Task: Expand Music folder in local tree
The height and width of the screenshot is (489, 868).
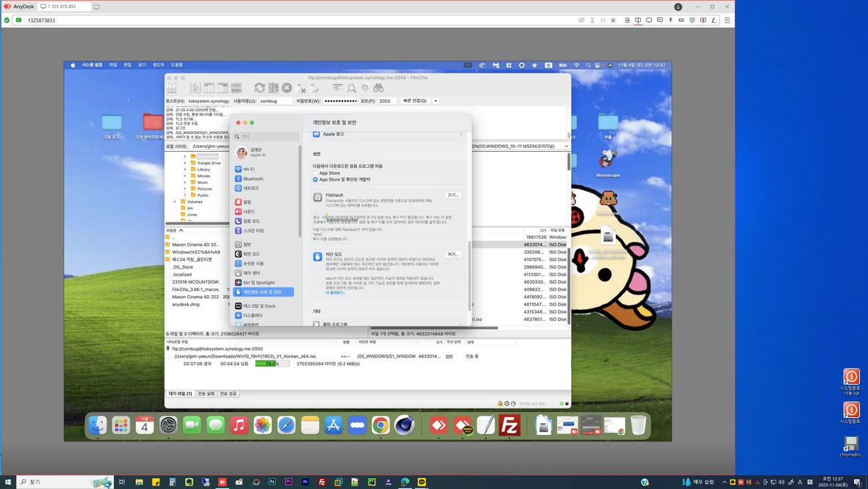Action: pos(185,182)
